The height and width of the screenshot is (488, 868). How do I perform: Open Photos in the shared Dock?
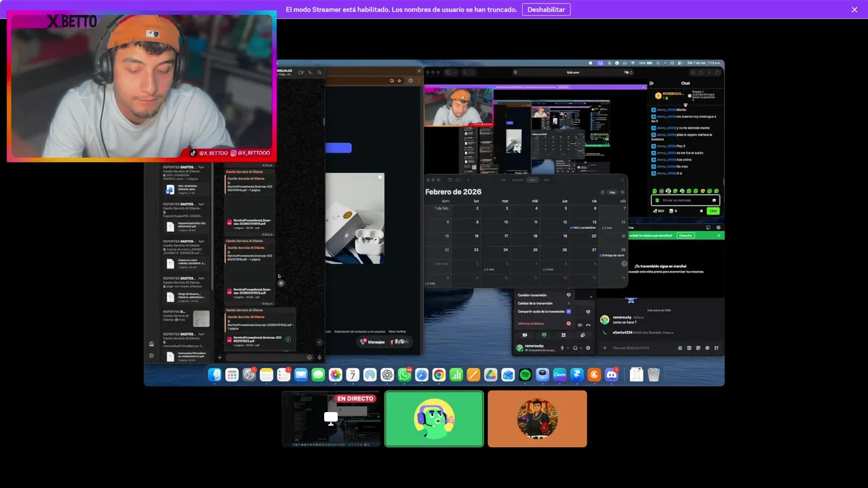click(335, 375)
